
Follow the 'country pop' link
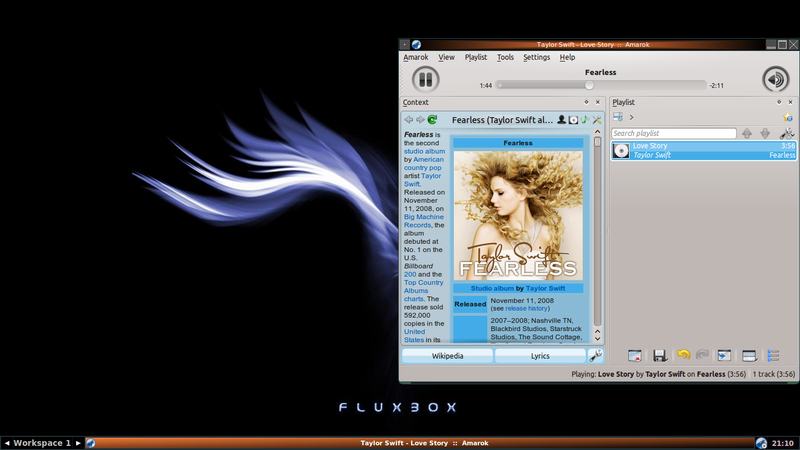422,167
